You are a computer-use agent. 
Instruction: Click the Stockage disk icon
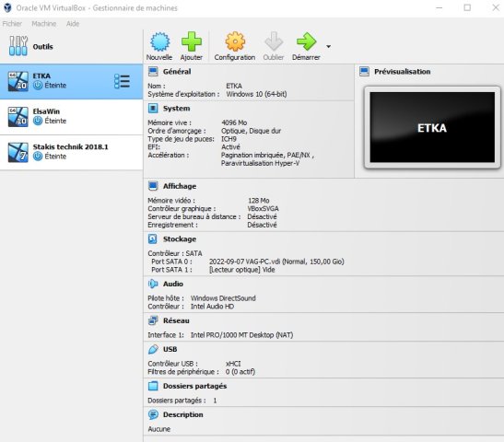(153, 238)
